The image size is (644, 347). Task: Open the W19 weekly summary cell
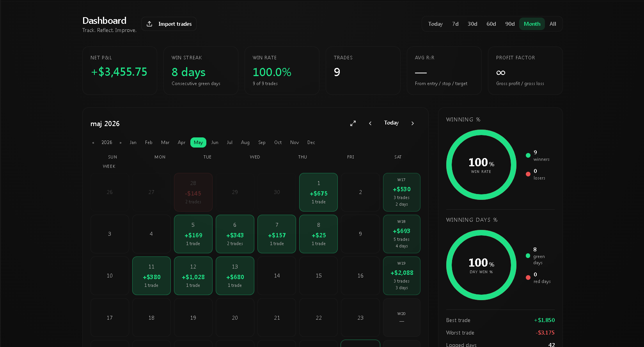[x=402, y=276]
